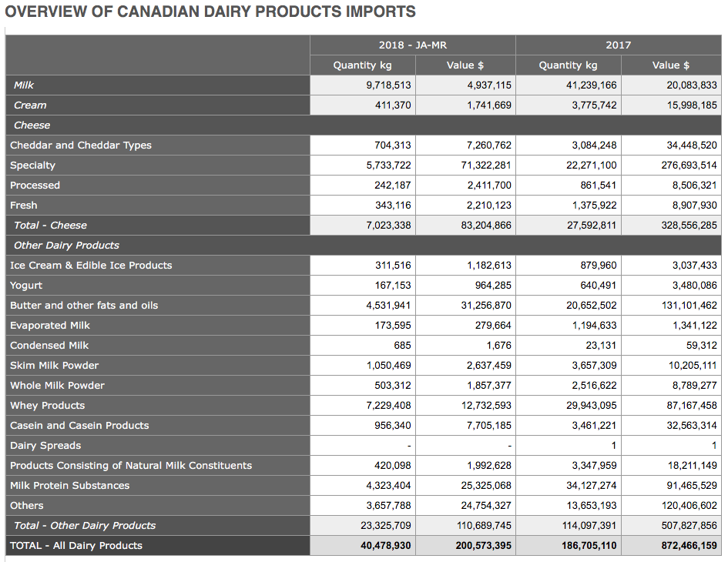Click the Whey Products row label

point(47,405)
